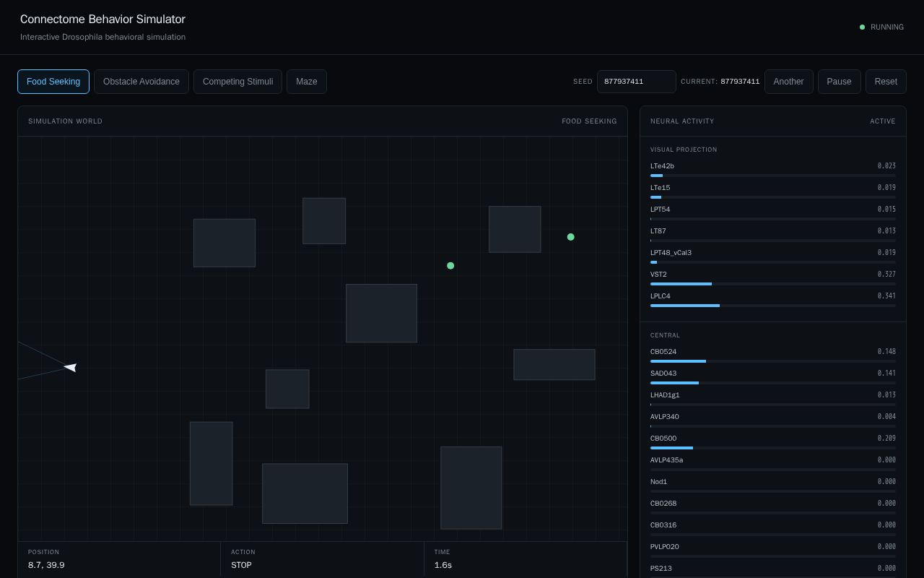Click the VST2 value 0.327
The width and height of the screenshot is (924, 578).
(886, 275)
